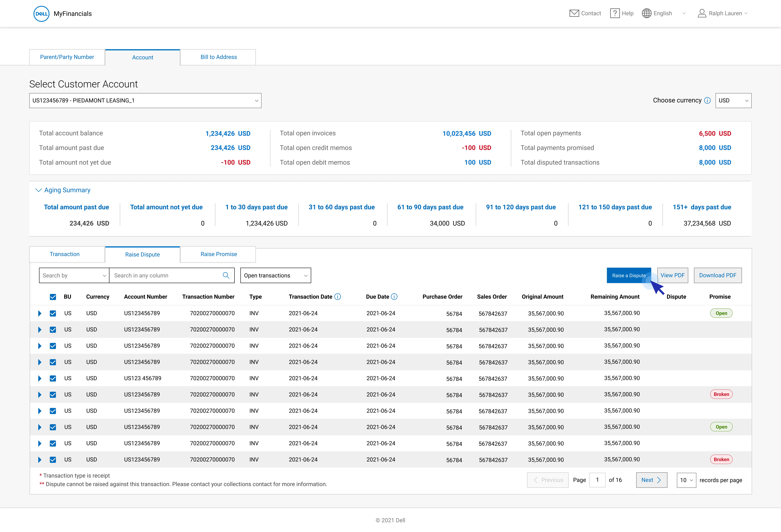Open the Open transactions filter dropdown
This screenshot has width=781, height=532.
coord(276,275)
